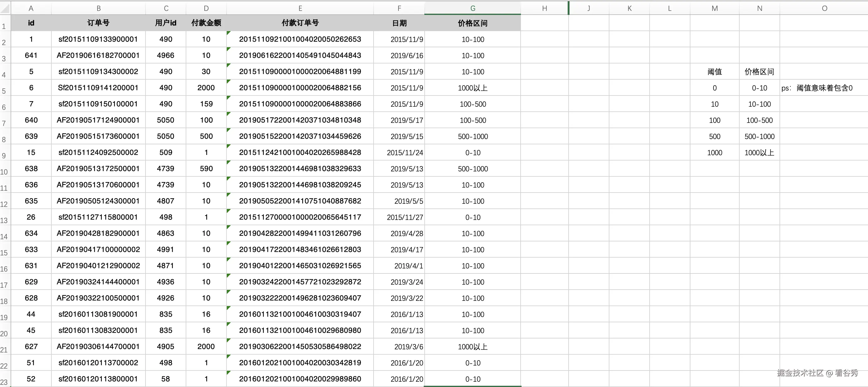Click the id cell containing 641
This screenshot has width=868, height=387.
tap(31, 55)
